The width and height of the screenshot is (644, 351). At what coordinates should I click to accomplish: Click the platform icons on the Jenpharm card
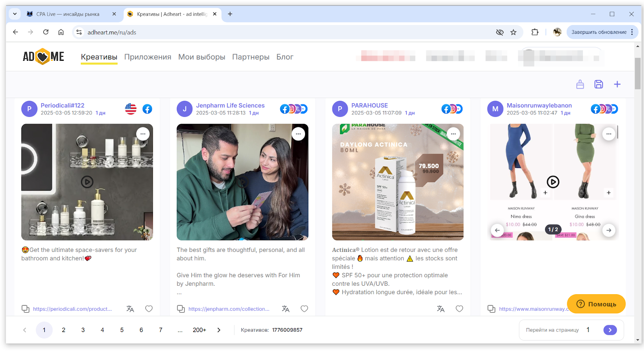point(294,109)
